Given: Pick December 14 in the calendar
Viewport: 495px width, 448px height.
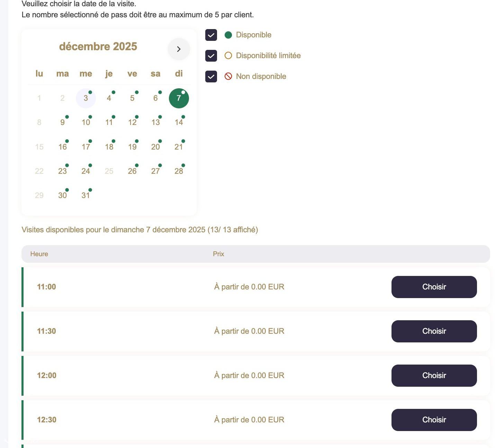Looking at the screenshot, I should pos(179,122).
